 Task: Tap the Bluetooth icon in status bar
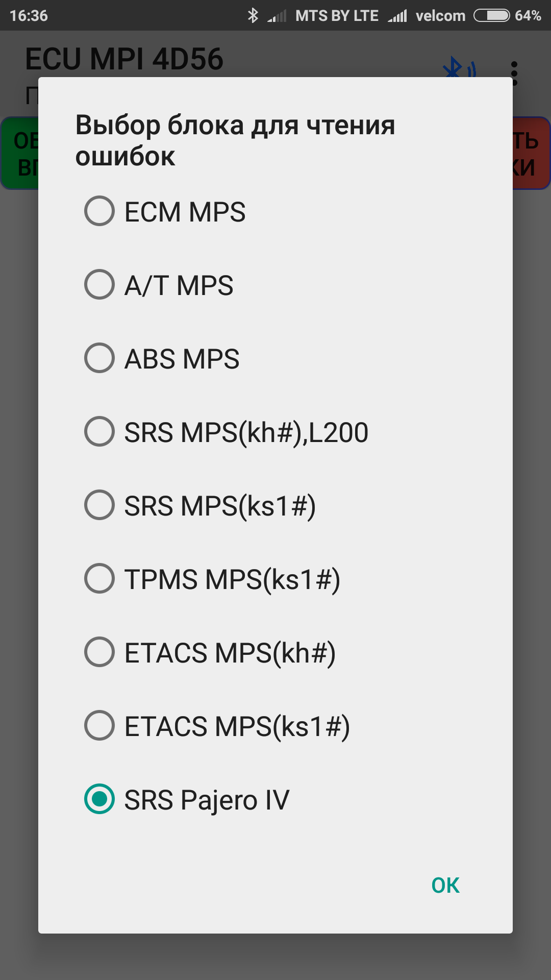tap(253, 16)
